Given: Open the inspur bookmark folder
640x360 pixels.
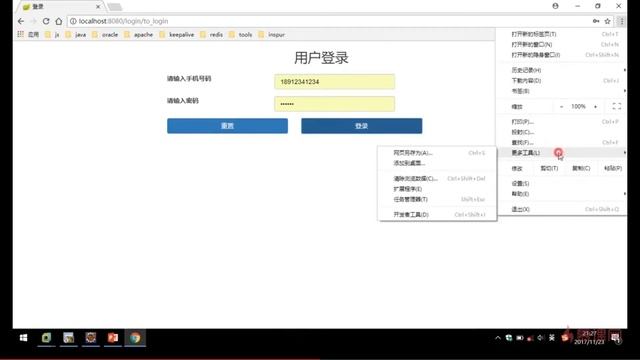Looking at the screenshot, I should click(272, 35).
